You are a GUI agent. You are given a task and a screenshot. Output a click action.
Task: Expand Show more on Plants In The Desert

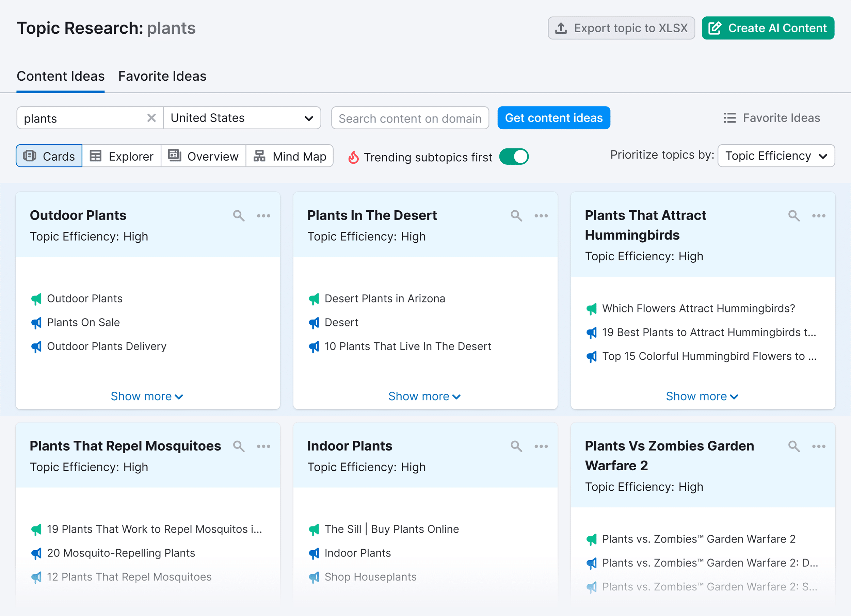(424, 396)
